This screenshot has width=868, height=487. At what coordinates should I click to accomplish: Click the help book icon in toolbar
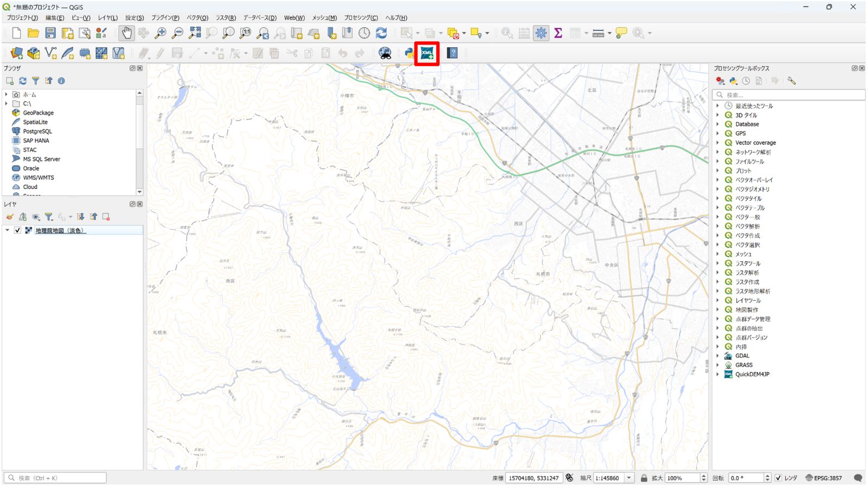452,53
